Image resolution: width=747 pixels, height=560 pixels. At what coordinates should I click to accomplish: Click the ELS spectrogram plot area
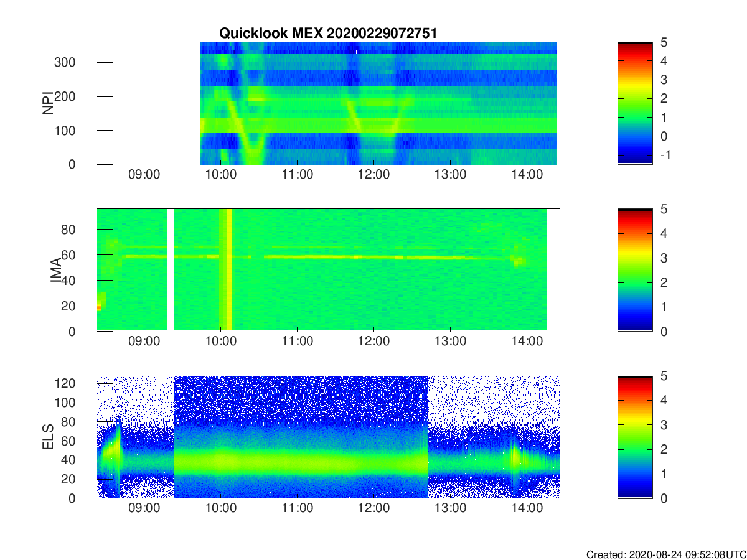328,437
